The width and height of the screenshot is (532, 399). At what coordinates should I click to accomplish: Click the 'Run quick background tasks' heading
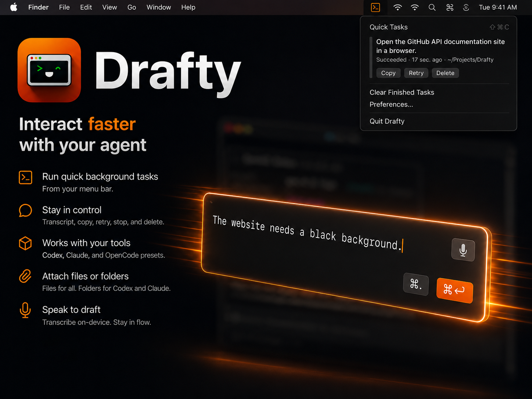click(x=100, y=177)
